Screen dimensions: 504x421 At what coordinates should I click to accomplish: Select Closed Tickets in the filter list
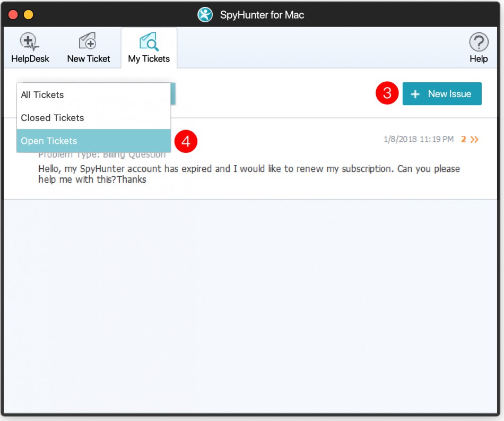pyautogui.click(x=53, y=118)
